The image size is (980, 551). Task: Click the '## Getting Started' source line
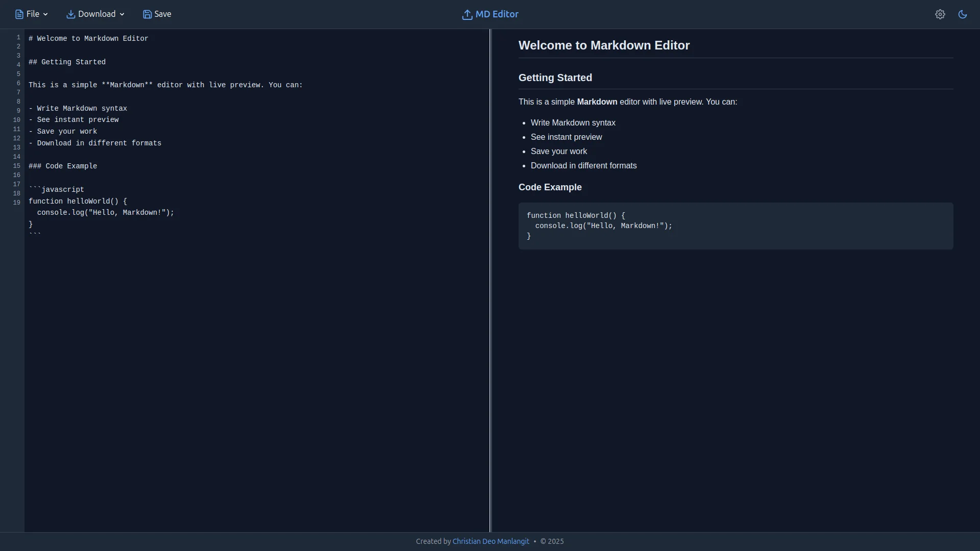pos(67,62)
